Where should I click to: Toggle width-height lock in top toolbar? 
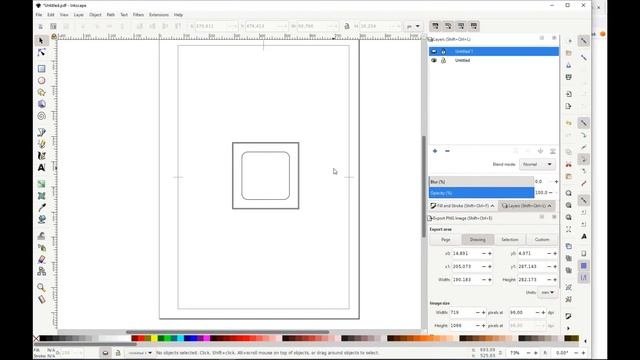point(347,26)
